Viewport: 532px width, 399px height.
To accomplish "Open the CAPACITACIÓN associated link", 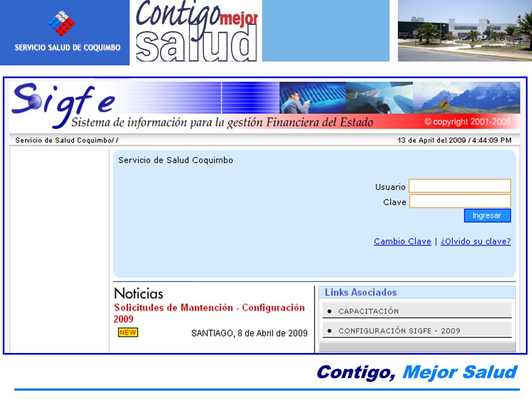I will click(x=369, y=311).
